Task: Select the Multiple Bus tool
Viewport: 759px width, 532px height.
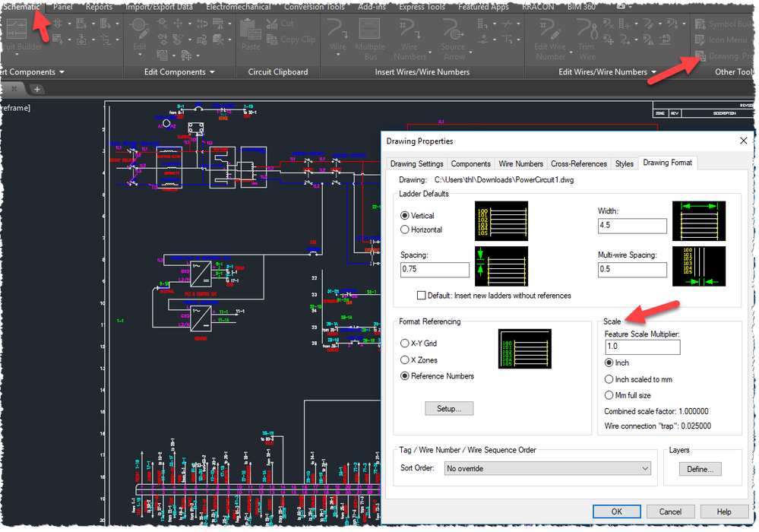Action: click(370, 40)
